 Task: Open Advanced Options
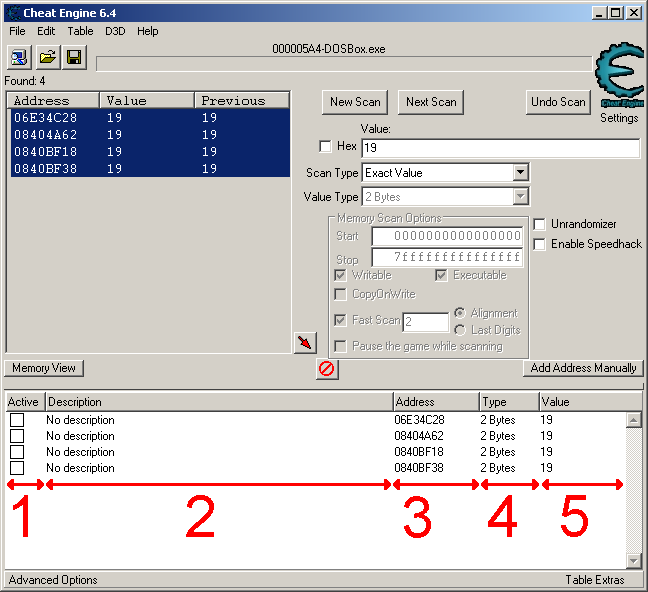coord(53,580)
